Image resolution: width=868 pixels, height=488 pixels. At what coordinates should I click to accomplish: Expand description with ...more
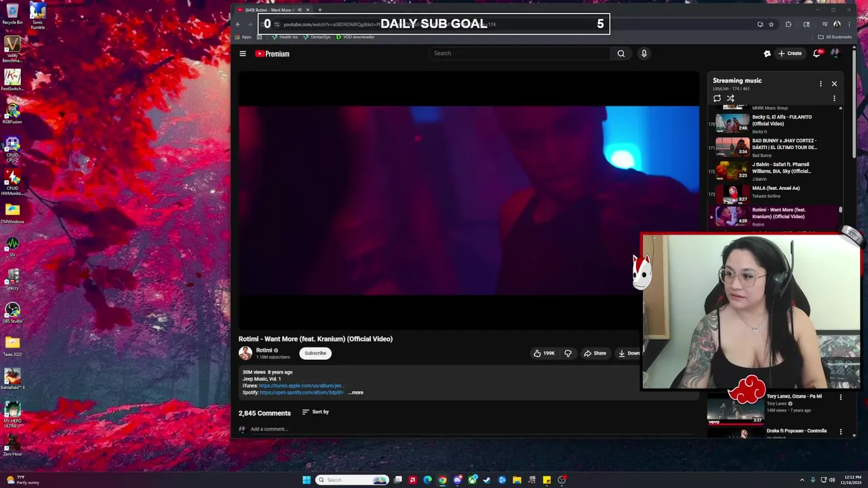click(x=356, y=392)
